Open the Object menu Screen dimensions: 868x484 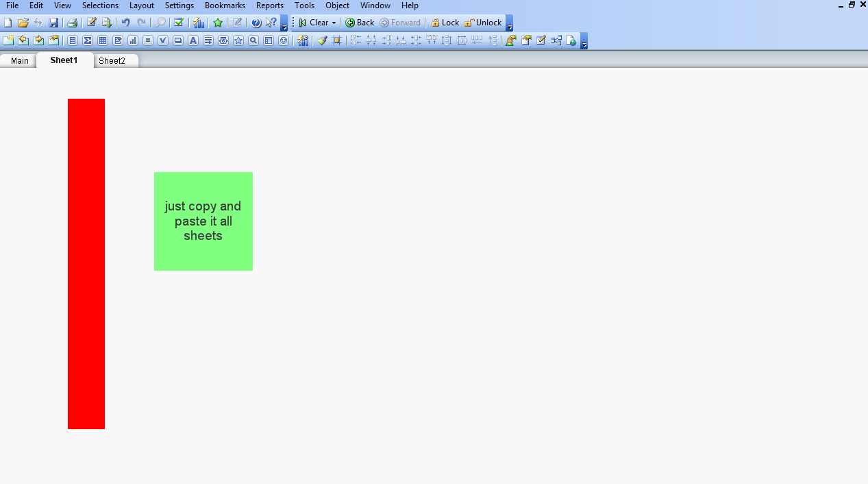pos(337,5)
